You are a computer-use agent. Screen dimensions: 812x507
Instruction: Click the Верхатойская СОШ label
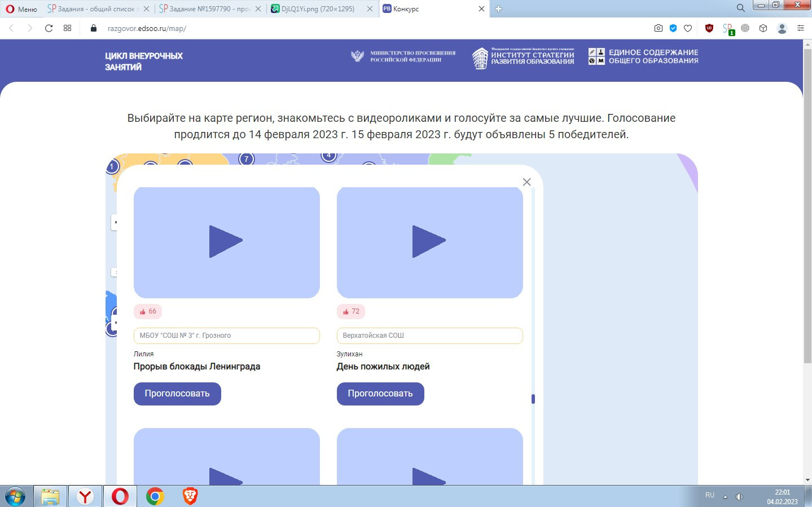[430, 336]
